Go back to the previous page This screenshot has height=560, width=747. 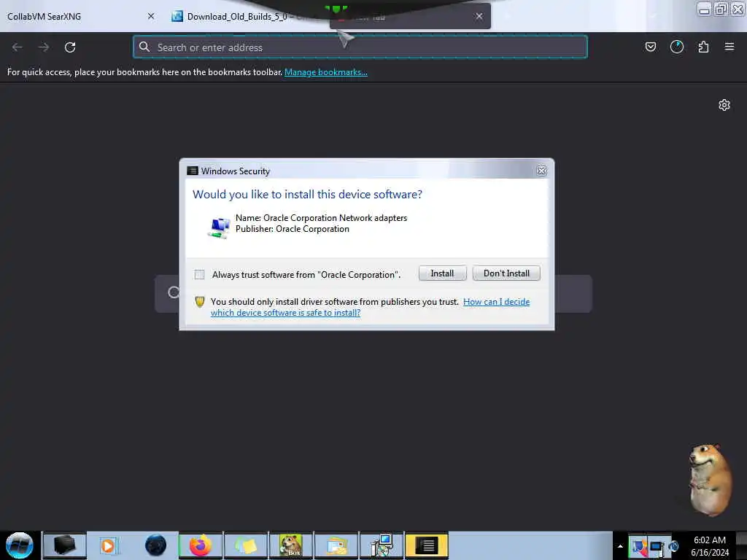tap(18, 47)
